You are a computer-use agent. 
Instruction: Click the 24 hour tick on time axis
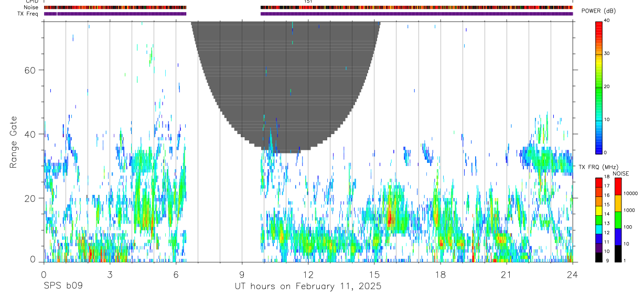(572, 273)
